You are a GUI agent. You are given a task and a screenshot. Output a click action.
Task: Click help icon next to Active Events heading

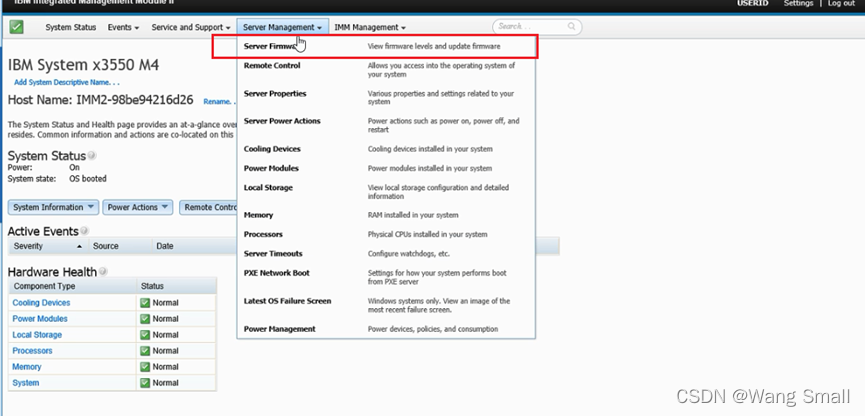click(x=84, y=231)
